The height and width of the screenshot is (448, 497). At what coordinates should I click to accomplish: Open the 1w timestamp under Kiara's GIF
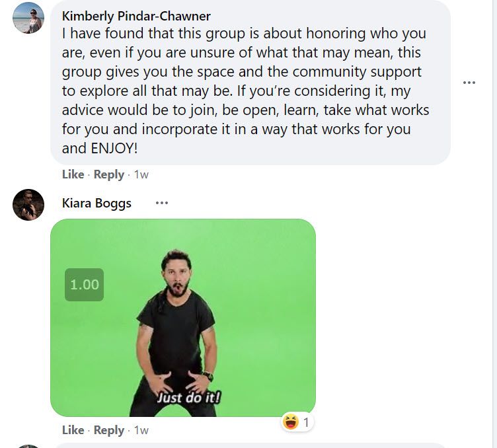(141, 431)
